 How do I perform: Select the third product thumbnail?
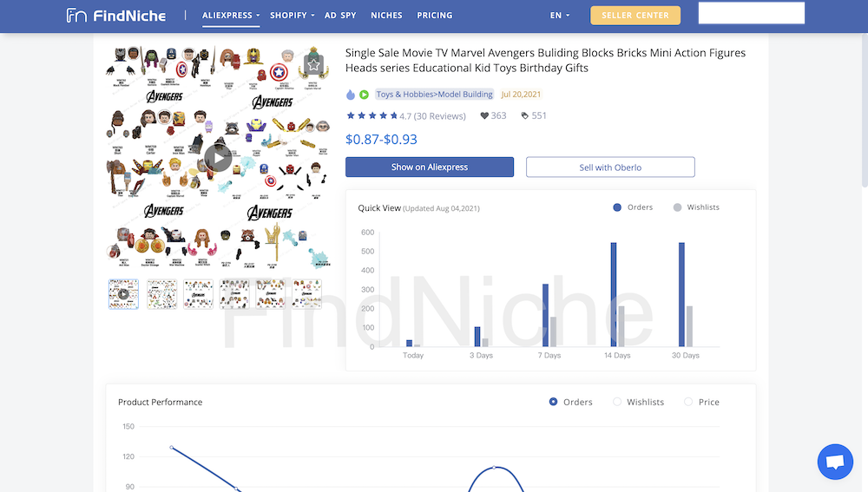(x=198, y=294)
